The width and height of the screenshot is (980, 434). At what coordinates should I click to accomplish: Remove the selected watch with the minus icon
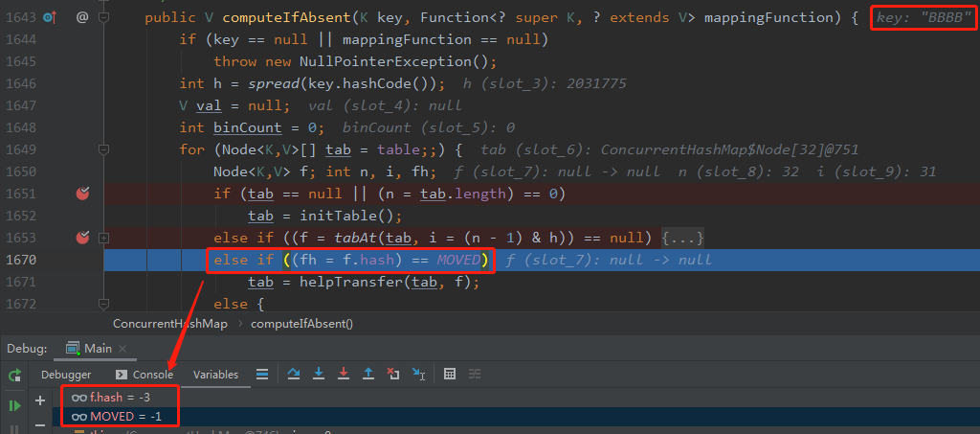tap(40, 425)
